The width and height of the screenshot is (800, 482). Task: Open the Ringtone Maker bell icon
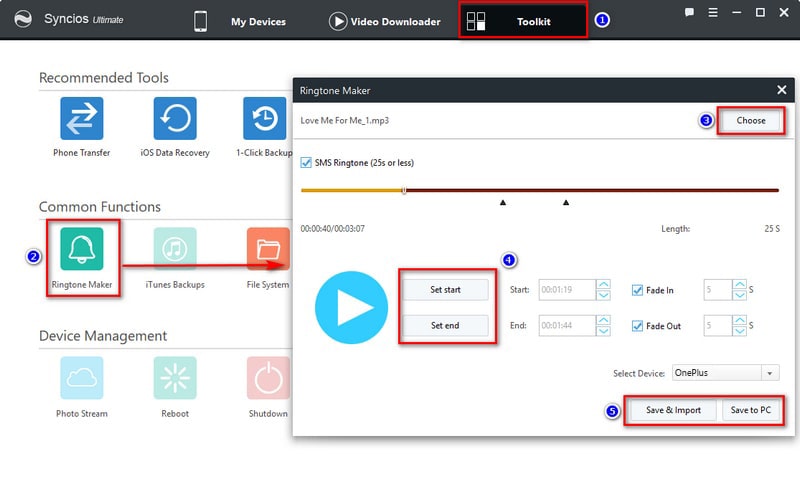[82, 248]
